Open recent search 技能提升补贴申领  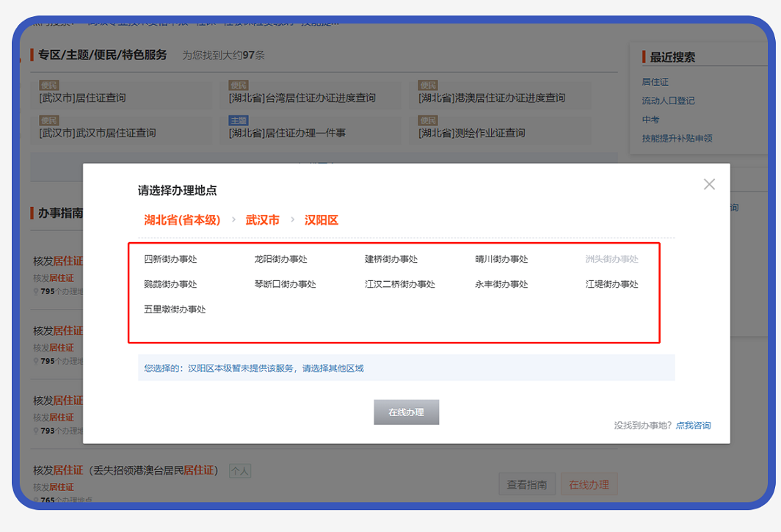tap(677, 138)
